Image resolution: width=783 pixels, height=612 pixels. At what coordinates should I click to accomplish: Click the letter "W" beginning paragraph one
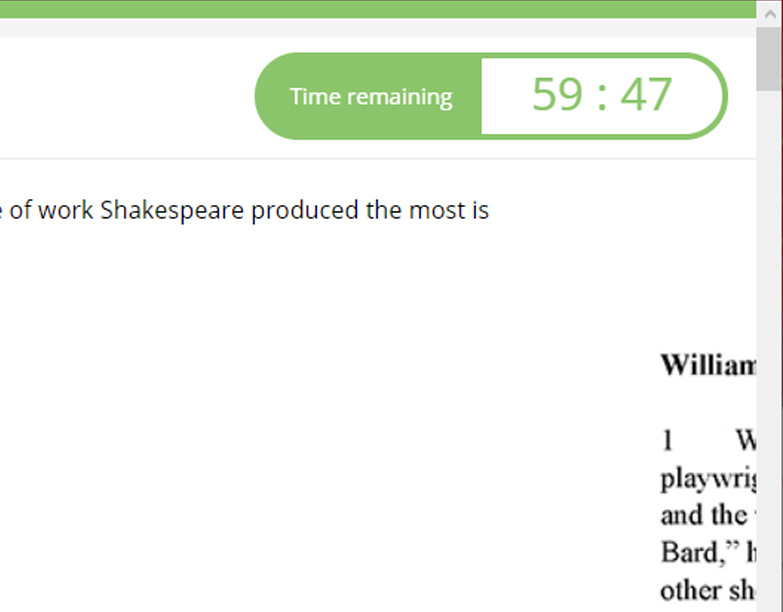[746, 441]
